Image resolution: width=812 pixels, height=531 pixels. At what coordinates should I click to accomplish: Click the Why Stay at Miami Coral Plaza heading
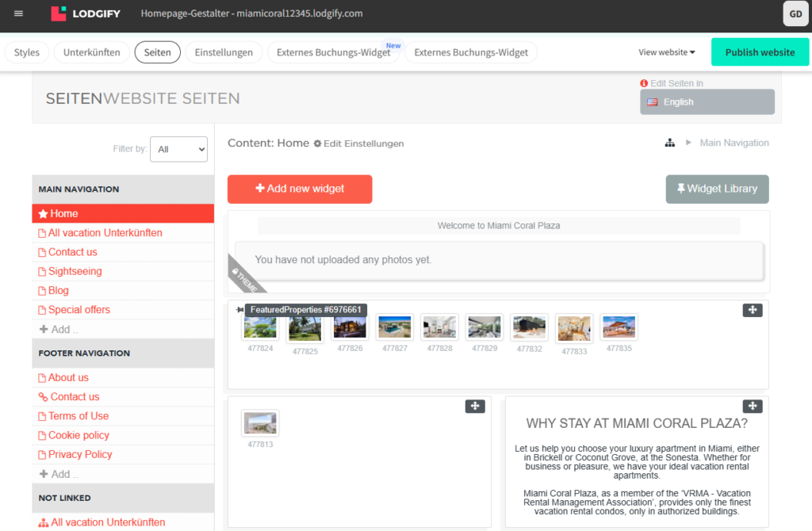(x=637, y=423)
